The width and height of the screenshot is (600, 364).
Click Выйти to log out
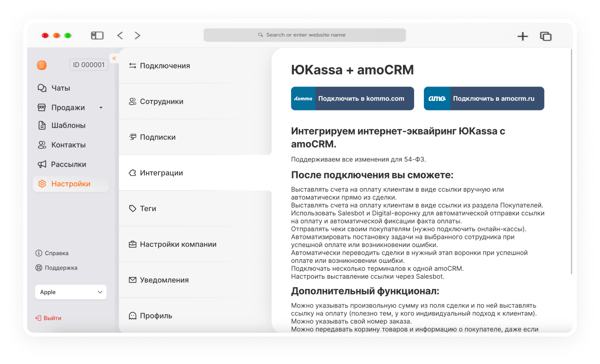[x=48, y=318]
